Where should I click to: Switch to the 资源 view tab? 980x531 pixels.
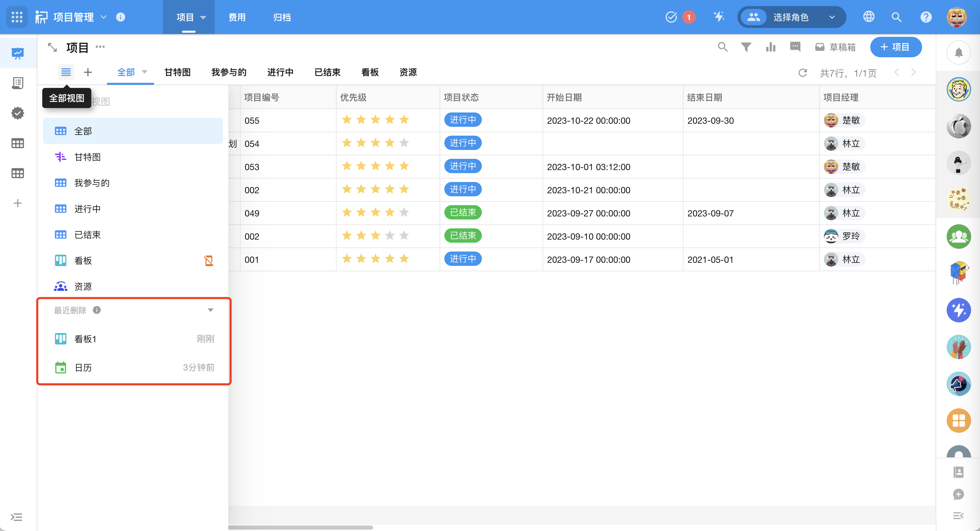408,72
